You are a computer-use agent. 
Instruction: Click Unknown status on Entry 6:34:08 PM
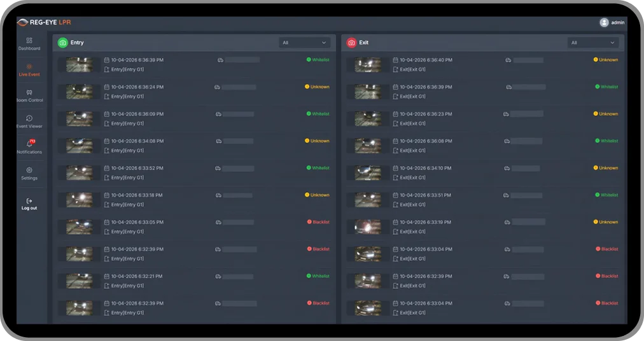click(317, 141)
